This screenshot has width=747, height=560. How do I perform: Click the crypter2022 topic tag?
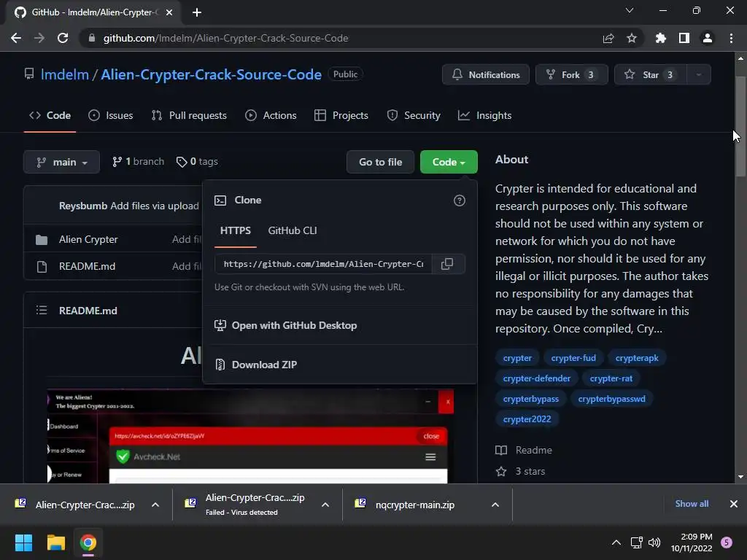pyautogui.click(x=527, y=419)
